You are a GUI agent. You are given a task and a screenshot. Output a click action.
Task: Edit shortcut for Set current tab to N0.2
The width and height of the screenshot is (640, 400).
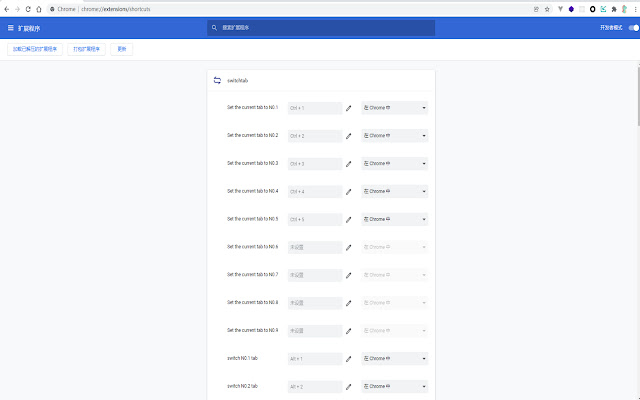click(x=348, y=136)
